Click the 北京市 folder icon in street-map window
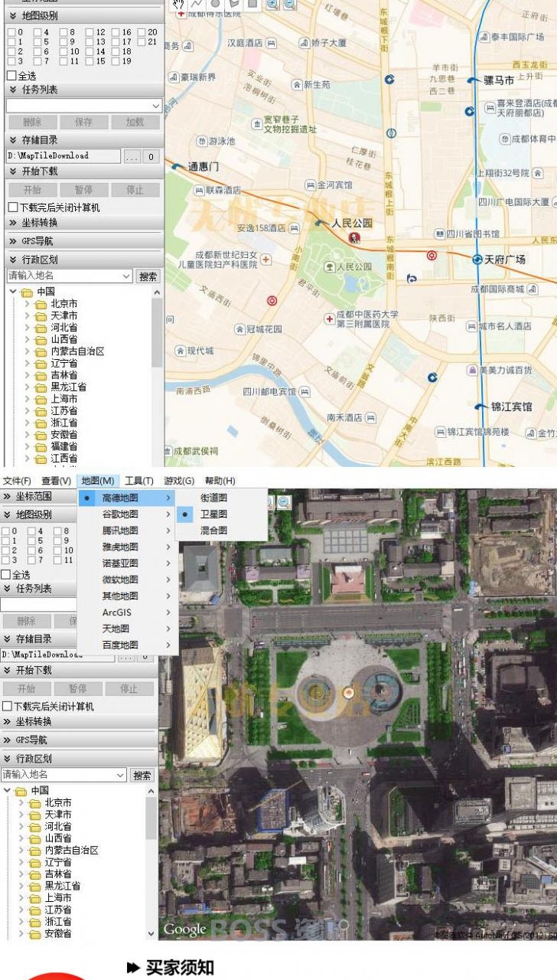This screenshot has height=980, width=557. [x=41, y=304]
